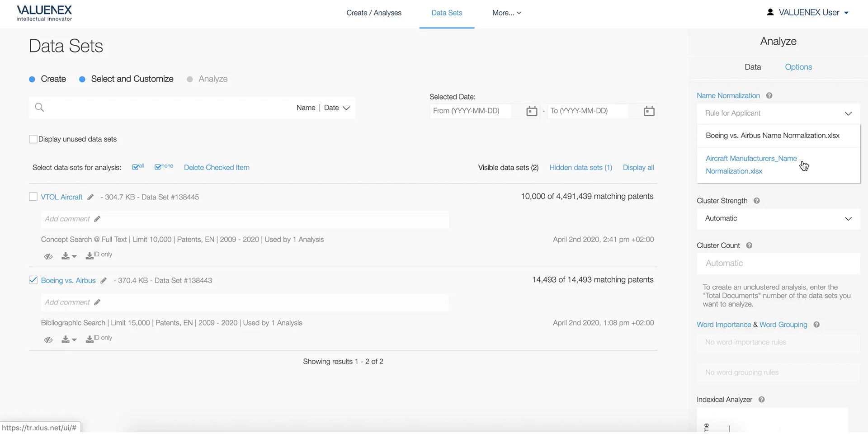This screenshot has width=868, height=434.
Task: Click Add comment field for Boeing vs. Airbus
Action: (245, 302)
